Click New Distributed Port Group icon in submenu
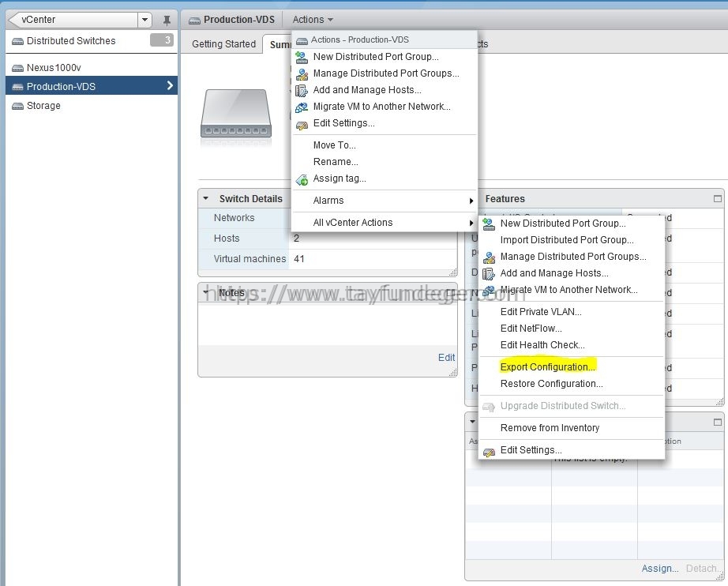 click(489, 224)
